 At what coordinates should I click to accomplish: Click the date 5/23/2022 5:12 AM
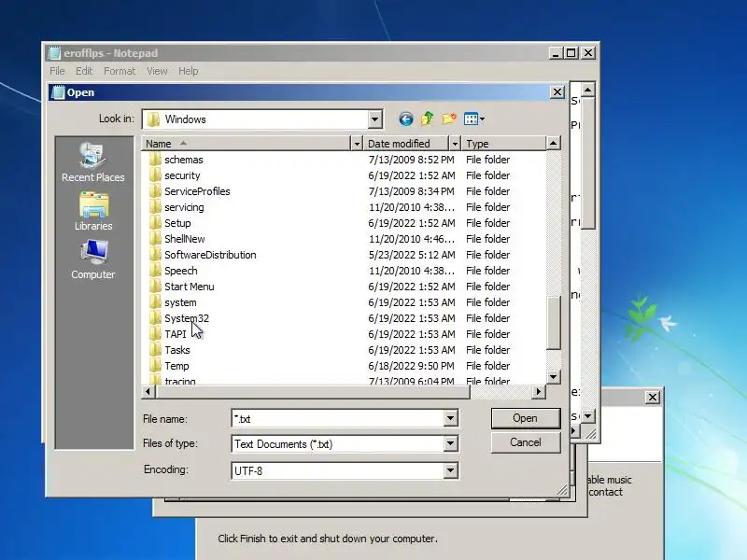(412, 255)
